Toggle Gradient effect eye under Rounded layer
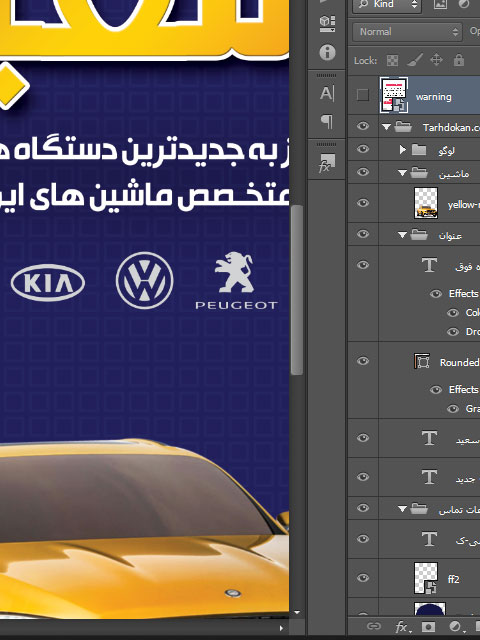480x640 pixels. click(x=452, y=409)
